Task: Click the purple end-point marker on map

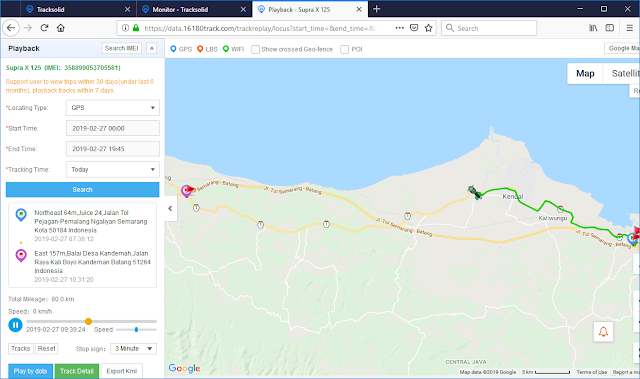Action: 186,191
